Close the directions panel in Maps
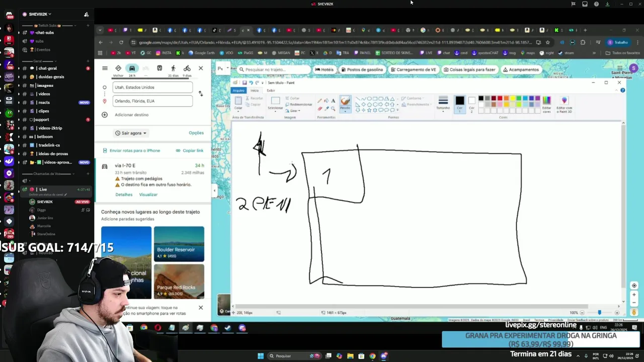This screenshot has width=644, height=362. tap(201, 68)
